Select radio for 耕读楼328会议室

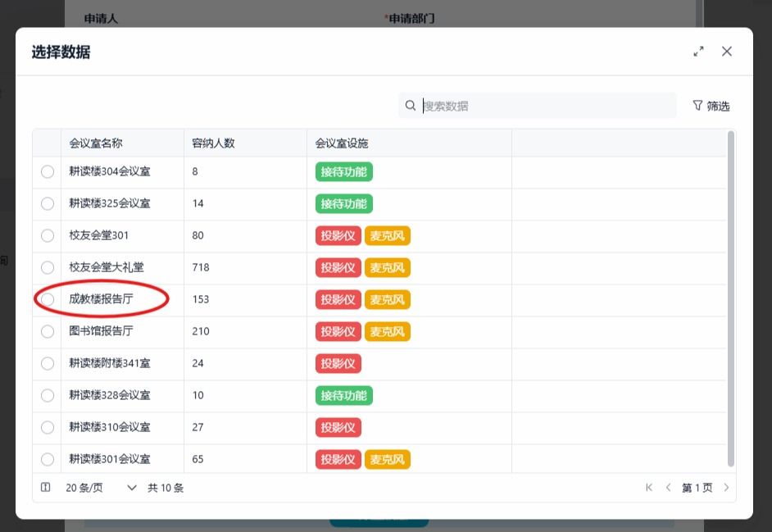click(x=48, y=395)
